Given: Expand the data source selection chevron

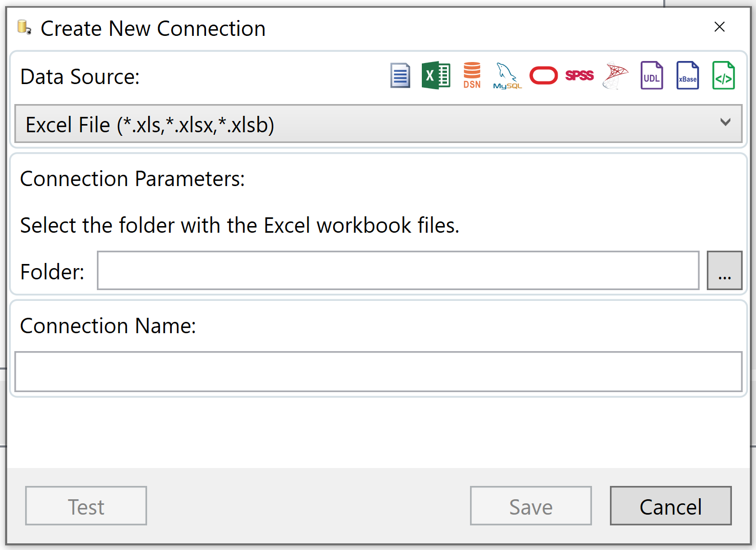Looking at the screenshot, I should pyautogui.click(x=725, y=123).
